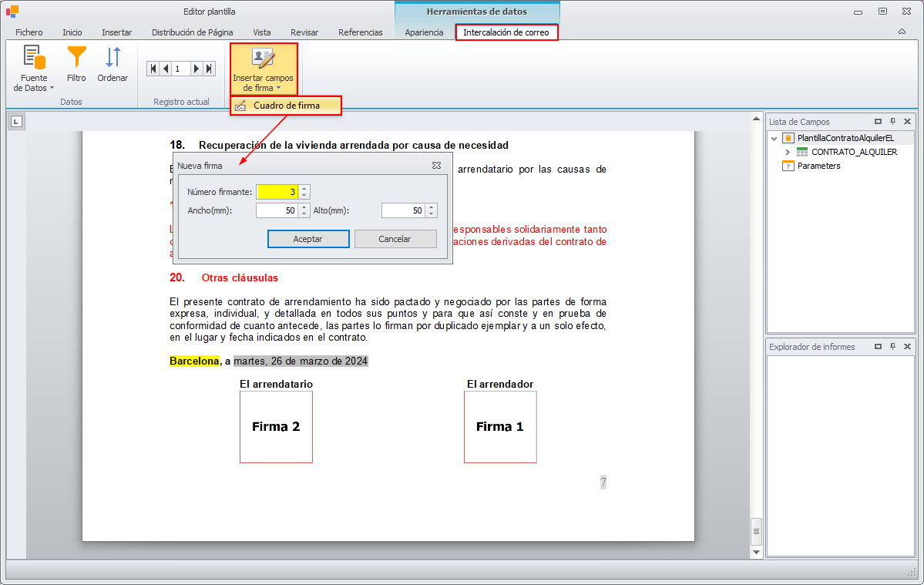Select PlantillaContratoAlquilerEL data source item

pyautogui.click(x=845, y=138)
